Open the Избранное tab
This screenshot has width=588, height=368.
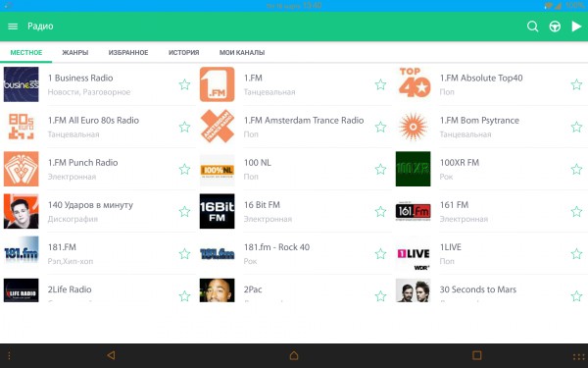click(x=128, y=53)
